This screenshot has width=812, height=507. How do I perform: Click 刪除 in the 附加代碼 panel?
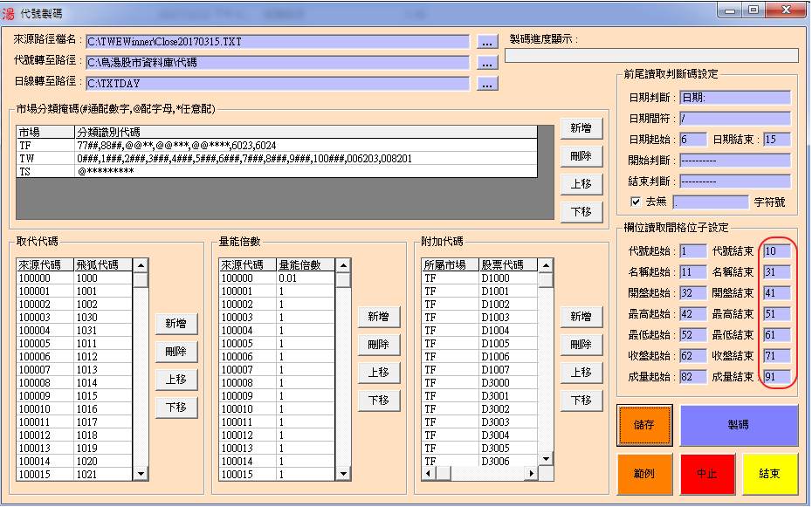(x=581, y=345)
